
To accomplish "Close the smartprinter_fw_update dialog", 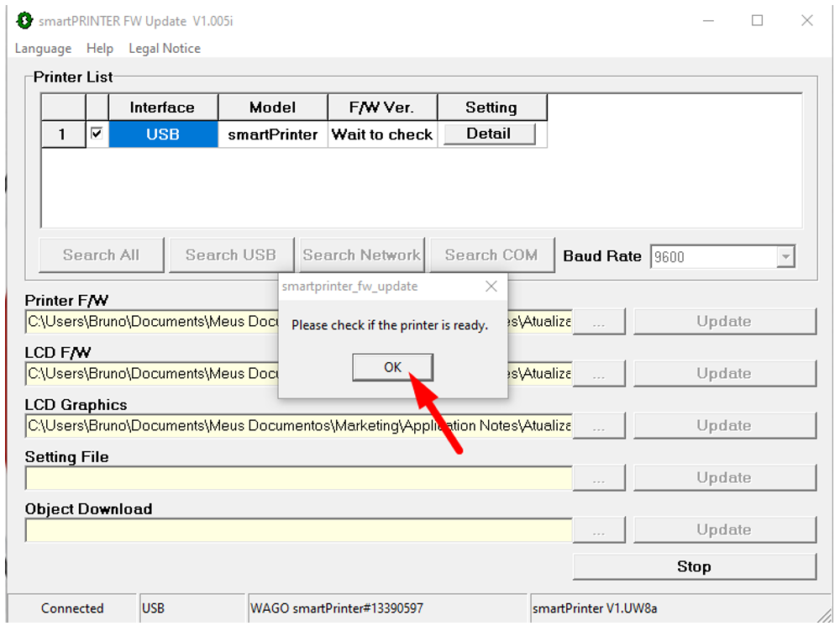I will click(x=491, y=287).
